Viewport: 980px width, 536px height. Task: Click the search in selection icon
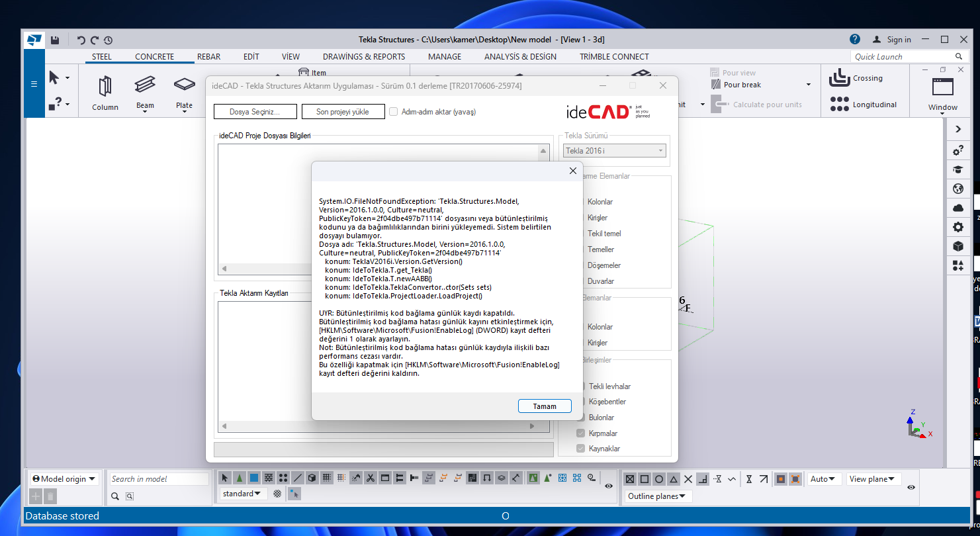(x=129, y=496)
